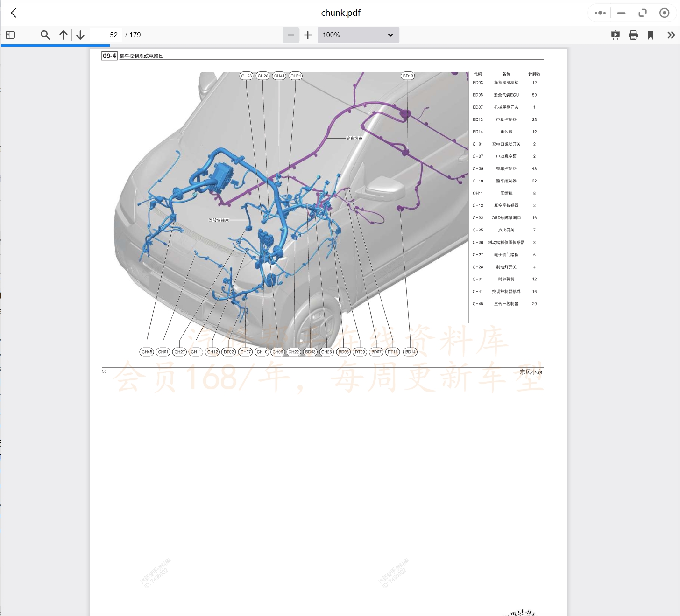The width and height of the screenshot is (680, 616).
Task: Click the rotate window icon in title bar
Action: [643, 13]
